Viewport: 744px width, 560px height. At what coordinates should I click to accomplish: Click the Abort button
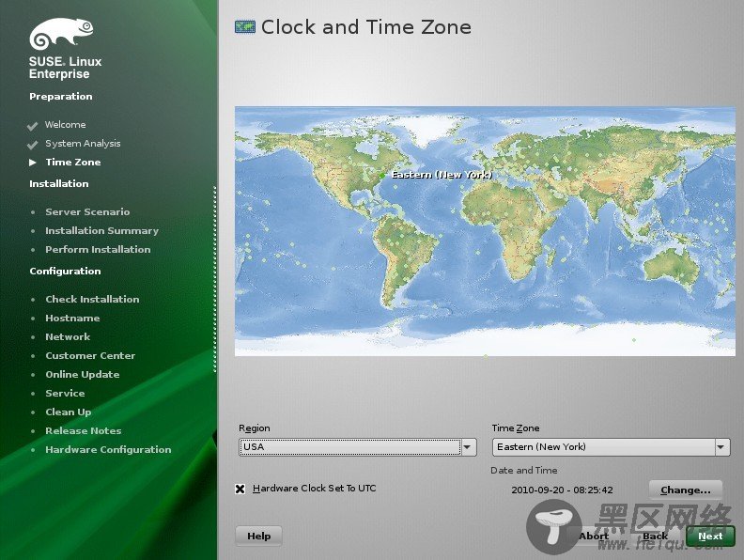pos(593,536)
